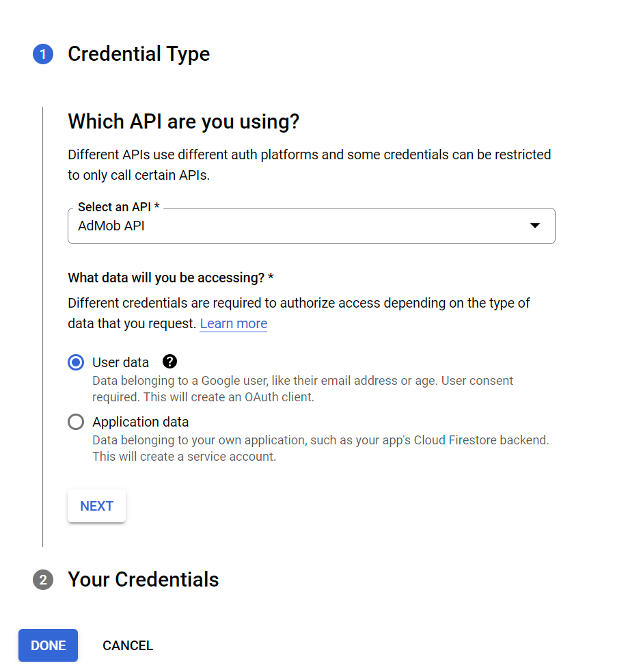Click the dropdown arrow to change the API

[534, 224]
